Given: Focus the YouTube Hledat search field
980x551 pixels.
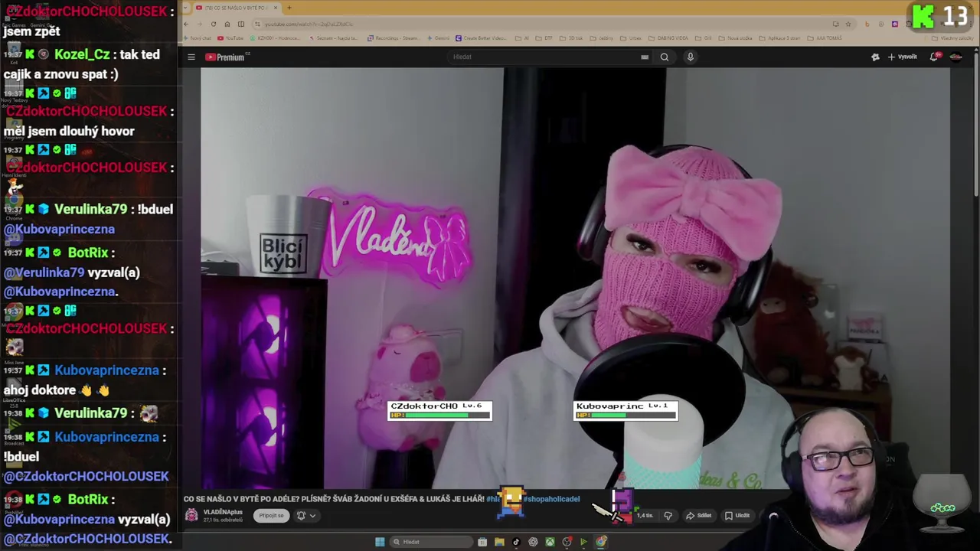Looking at the screenshot, I should (x=544, y=57).
